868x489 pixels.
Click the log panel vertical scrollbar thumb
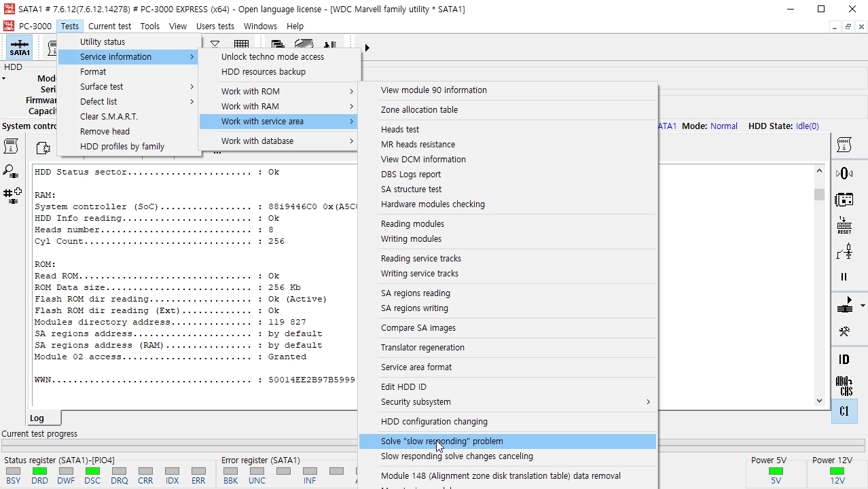tap(819, 195)
